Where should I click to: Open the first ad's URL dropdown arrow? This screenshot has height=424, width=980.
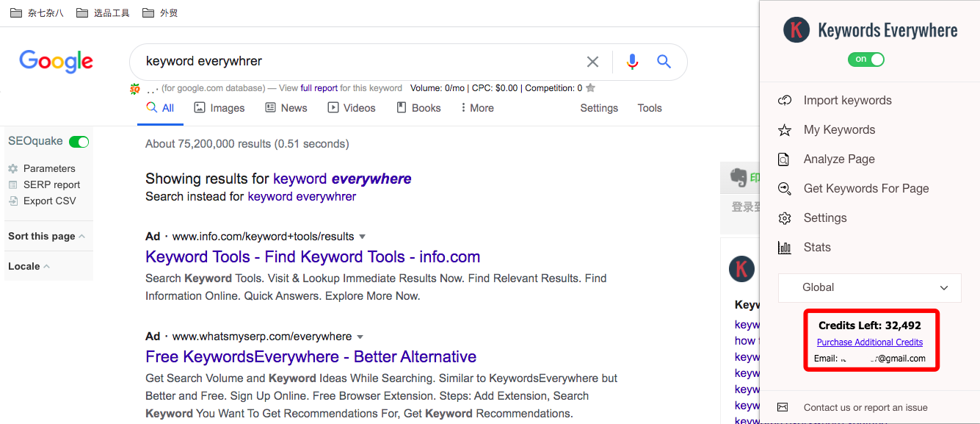click(x=362, y=237)
